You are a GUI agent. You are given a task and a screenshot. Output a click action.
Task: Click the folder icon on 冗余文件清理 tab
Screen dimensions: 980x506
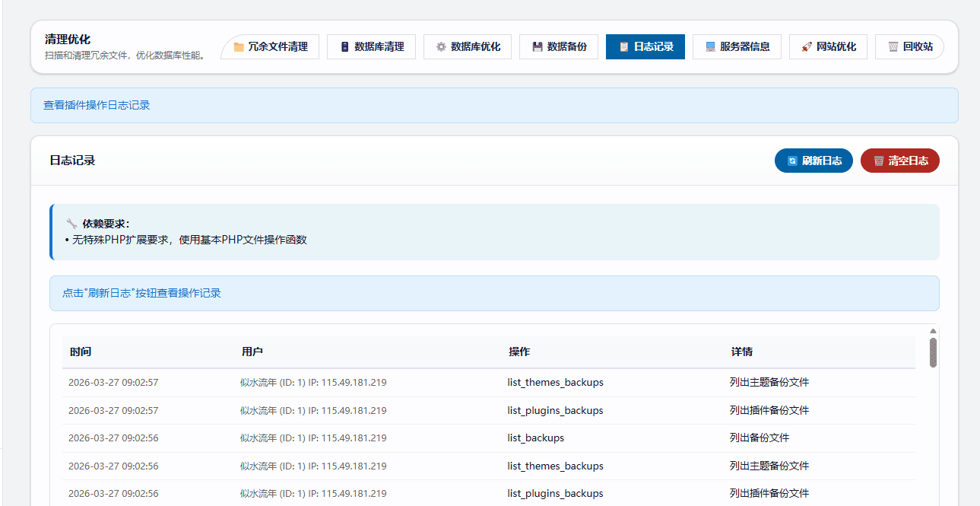(x=239, y=47)
